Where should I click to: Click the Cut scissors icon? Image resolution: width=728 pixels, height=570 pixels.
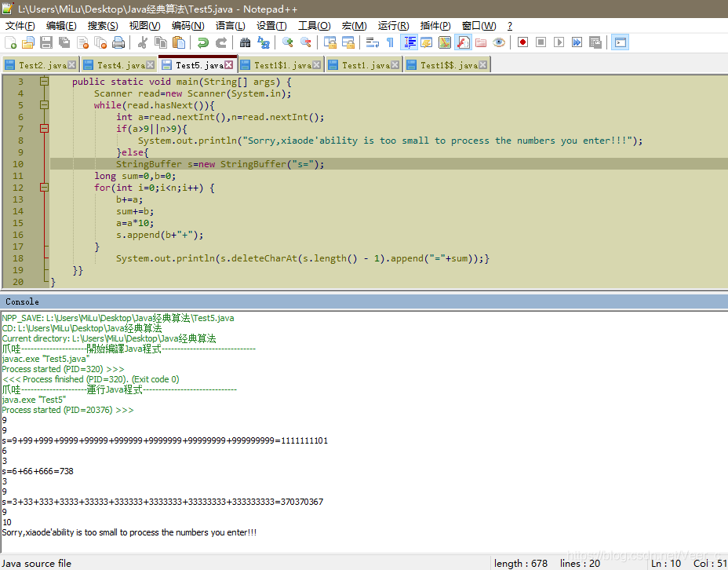tap(143, 42)
